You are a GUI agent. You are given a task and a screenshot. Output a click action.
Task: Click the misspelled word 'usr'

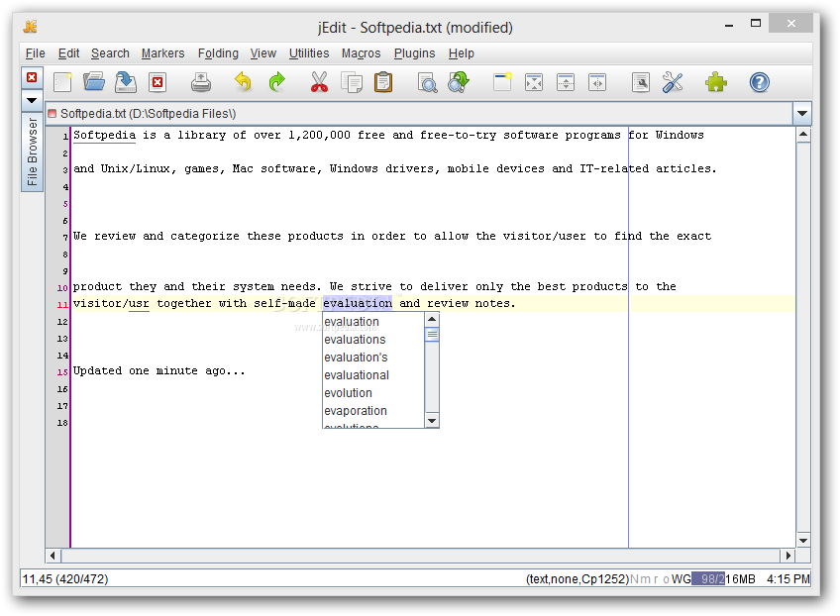pos(140,304)
